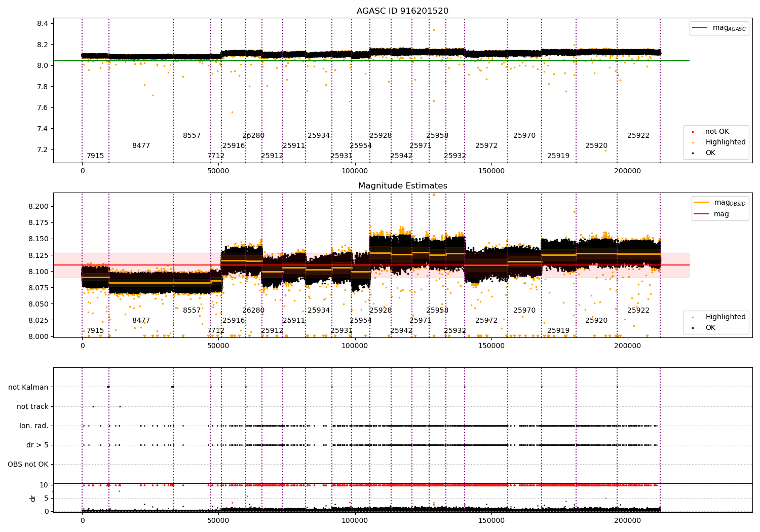The height and width of the screenshot is (532, 760).
Task: Click the green line sample beside mag AGASC
Action: [x=700, y=28]
